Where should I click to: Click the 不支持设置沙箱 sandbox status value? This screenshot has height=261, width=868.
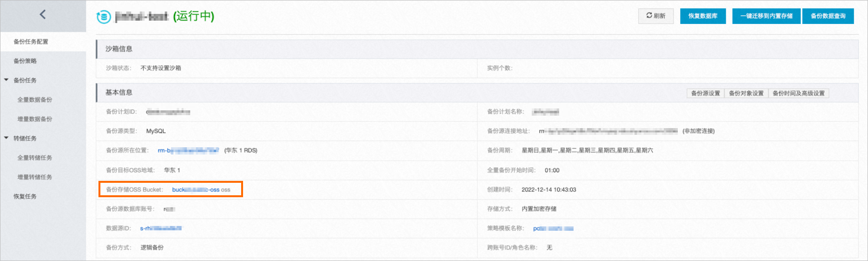tap(161, 68)
